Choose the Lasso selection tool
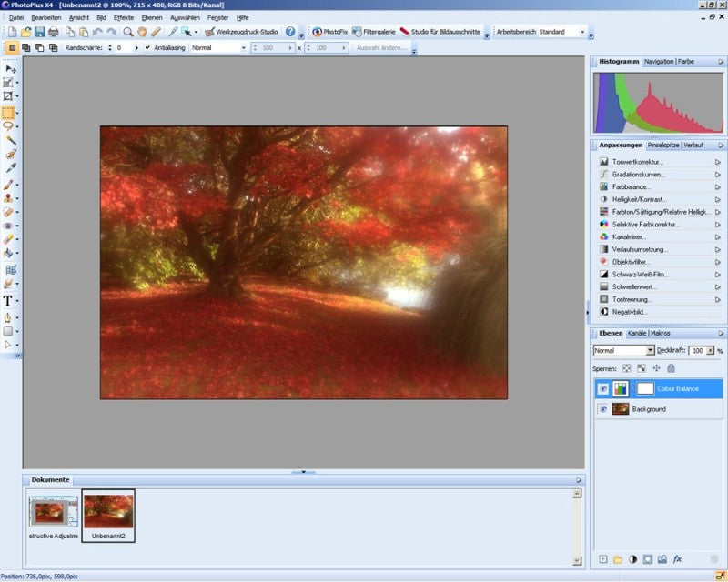The height and width of the screenshot is (582, 728). (8, 126)
